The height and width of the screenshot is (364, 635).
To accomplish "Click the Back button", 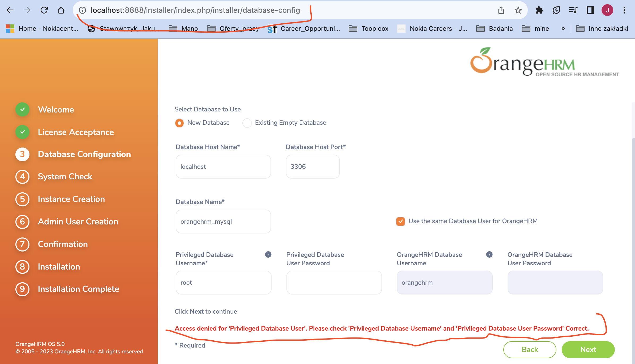I will [530, 350].
